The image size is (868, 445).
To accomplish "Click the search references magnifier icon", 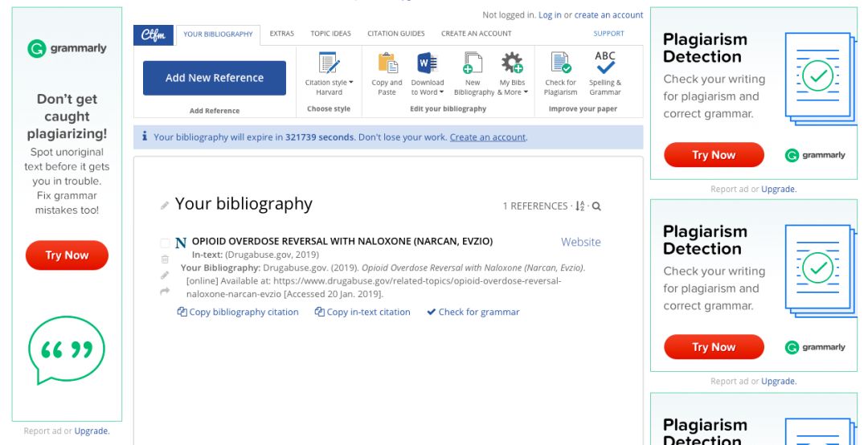I will pyautogui.click(x=596, y=206).
